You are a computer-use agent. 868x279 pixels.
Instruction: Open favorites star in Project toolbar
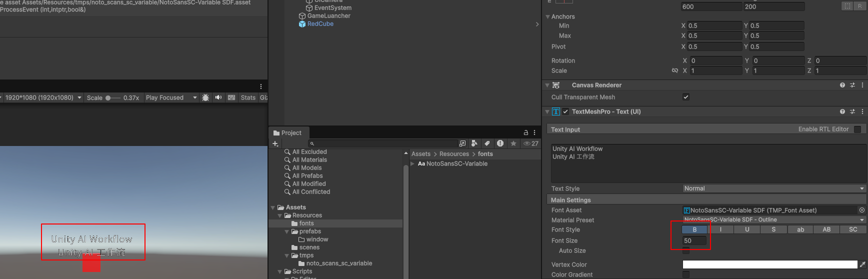click(x=513, y=143)
